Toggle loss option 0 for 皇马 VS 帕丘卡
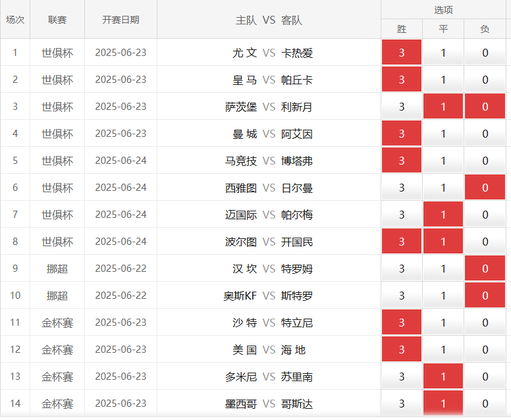This screenshot has width=511, height=420. coord(485,80)
